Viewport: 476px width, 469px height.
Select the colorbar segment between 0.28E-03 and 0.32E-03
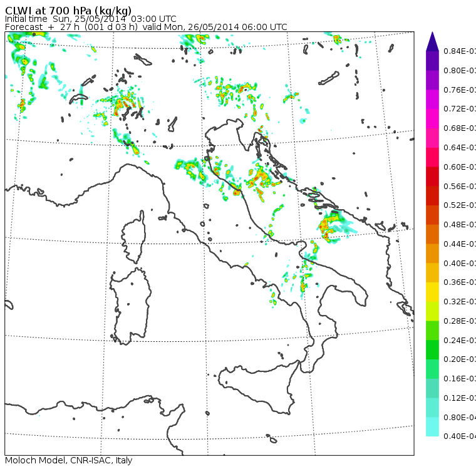coord(432,311)
